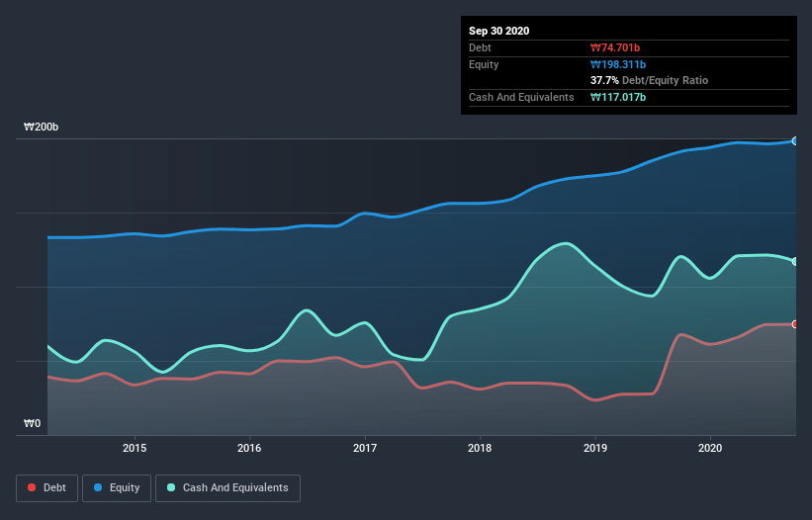Toggle the Equity legend button
The width and height of the screenshot is (812, 520).
117,488
